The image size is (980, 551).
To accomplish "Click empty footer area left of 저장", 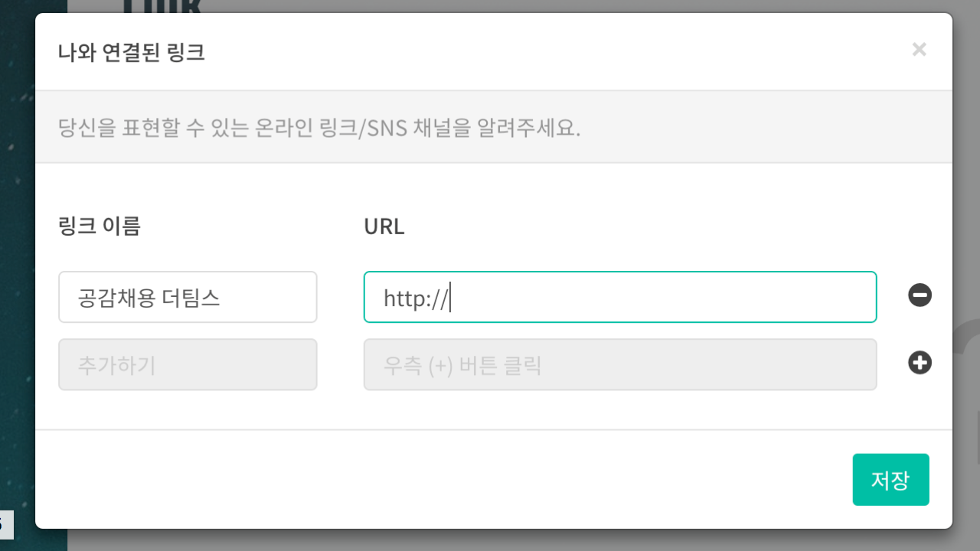I will pyautogui.click(x=444, y=480).
